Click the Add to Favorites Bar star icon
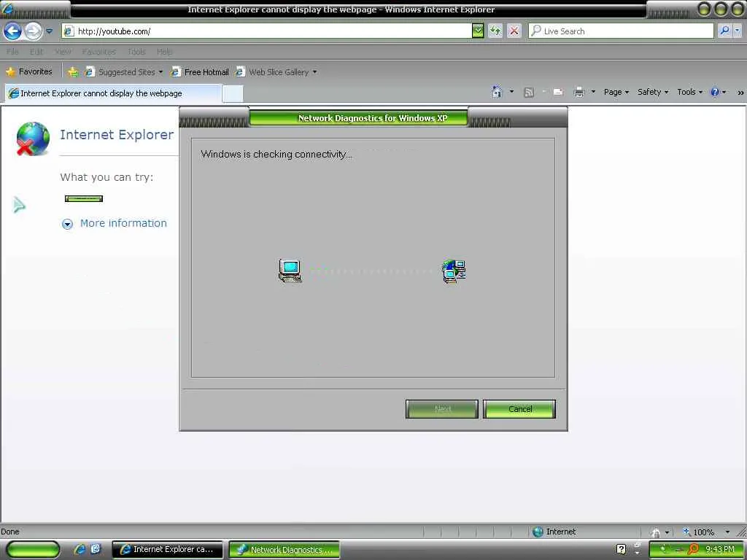Viewport: 747px width, 560px height. (73, 72)
